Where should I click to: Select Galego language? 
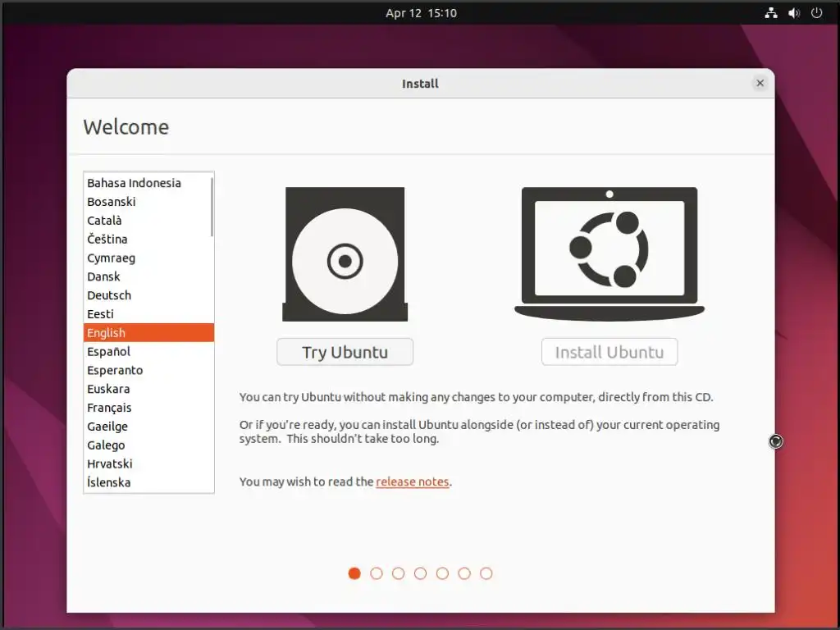pos(148,445)
